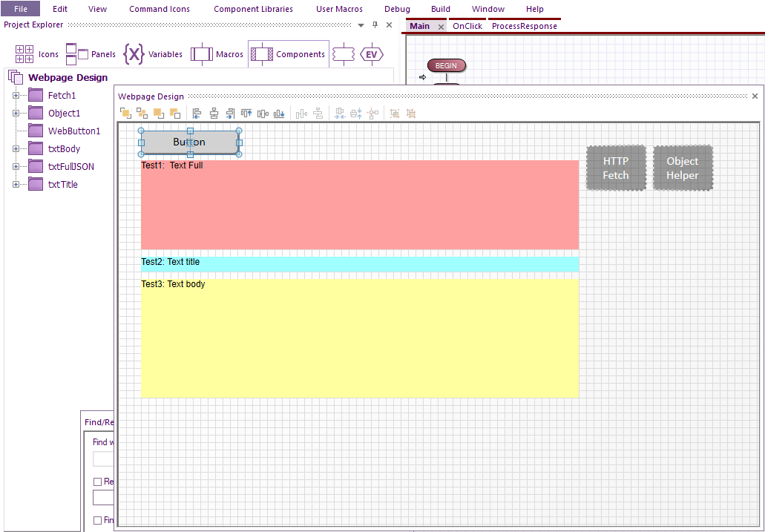Open the Component Libraries menu
765x532 pixels.
click(x=253, y=9)
